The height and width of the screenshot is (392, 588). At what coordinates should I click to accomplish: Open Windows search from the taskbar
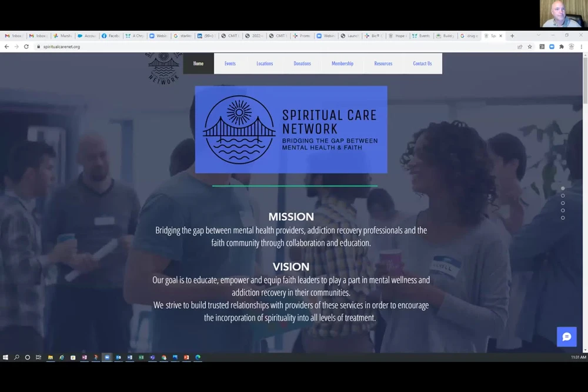16,357
